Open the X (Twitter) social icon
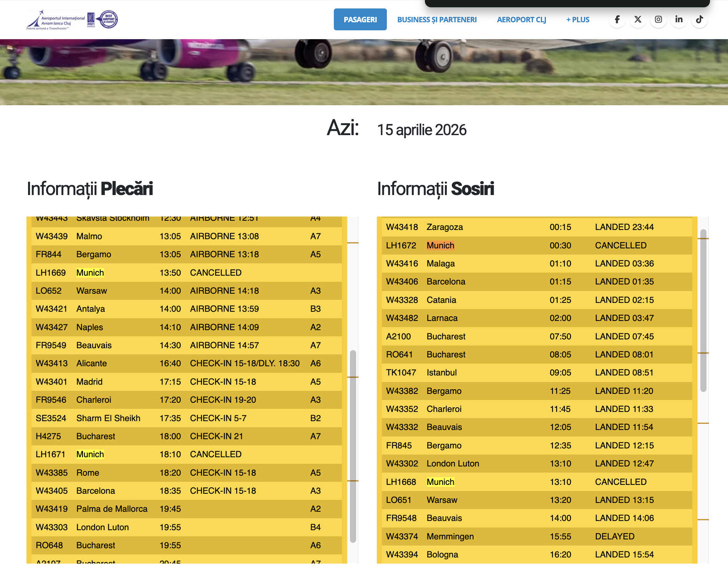 pyautogui.click(x=638, y=20)
